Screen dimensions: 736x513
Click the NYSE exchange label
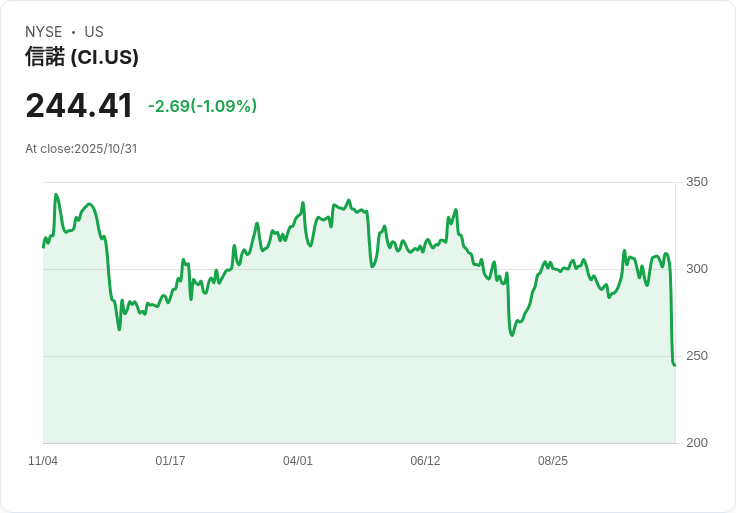pos(43,32)
